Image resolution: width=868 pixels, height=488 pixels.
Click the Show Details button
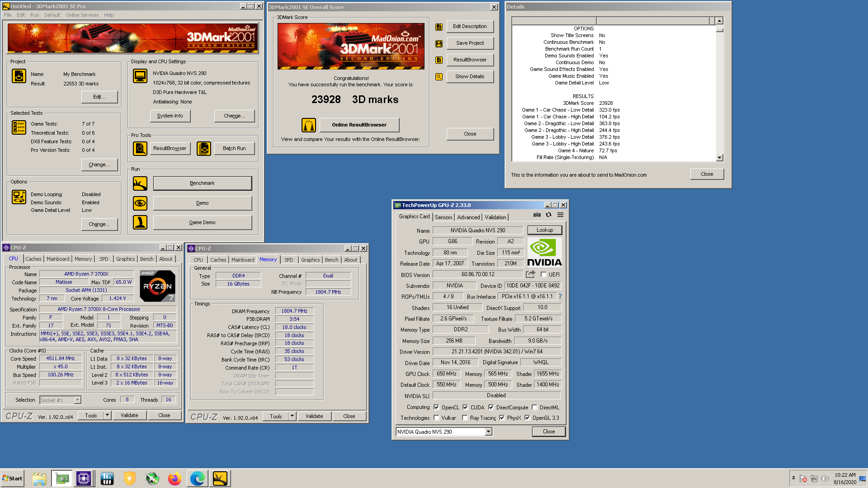(470, 77)
